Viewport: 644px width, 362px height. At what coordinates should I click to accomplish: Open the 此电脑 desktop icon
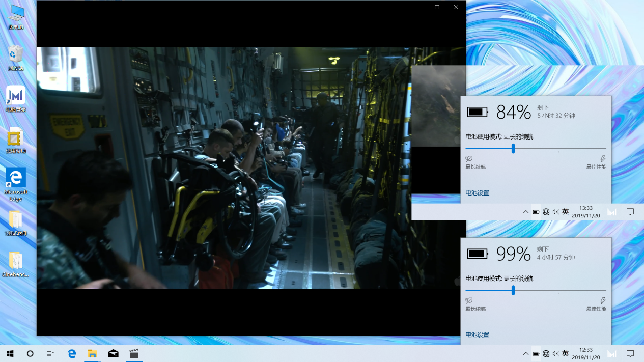click(16, 17)
